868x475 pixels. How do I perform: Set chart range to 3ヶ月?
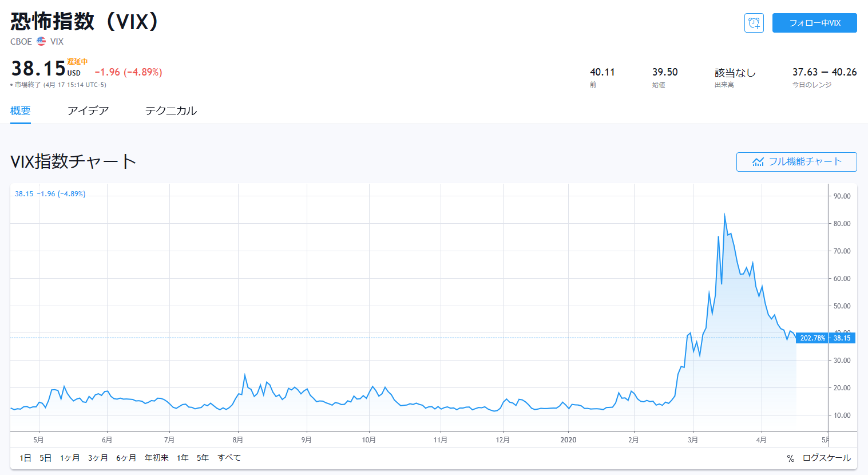(x=98, y=458)
